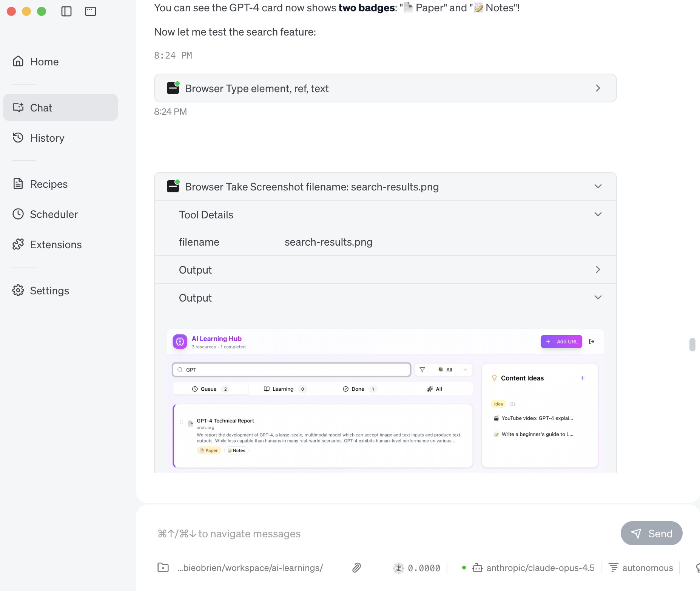Click the search-results screenshot thumbnail
The image size is (700, 591).
pos(385,401)
